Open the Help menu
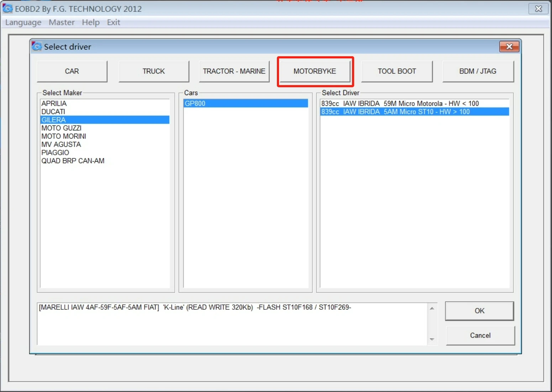 91,22
